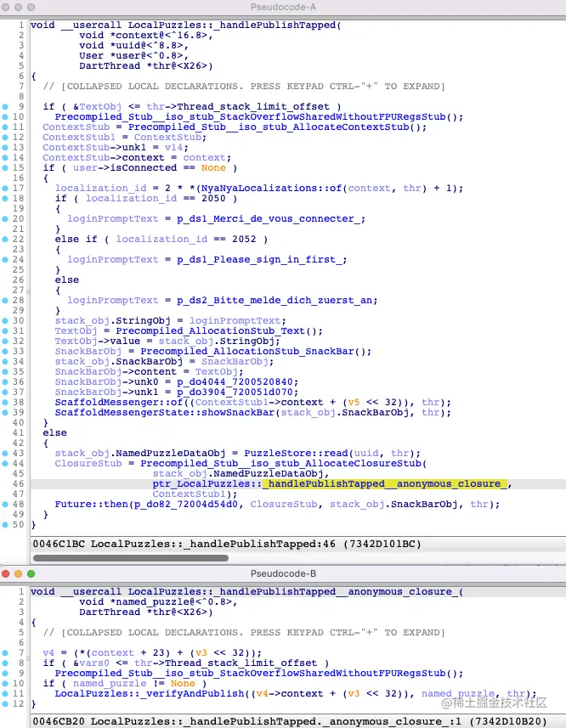Click the line 50 breakpoint dot in Pseudocode-A
This screenshot has width=566, height=728.
pyautogui.click(x=5, y=525)
